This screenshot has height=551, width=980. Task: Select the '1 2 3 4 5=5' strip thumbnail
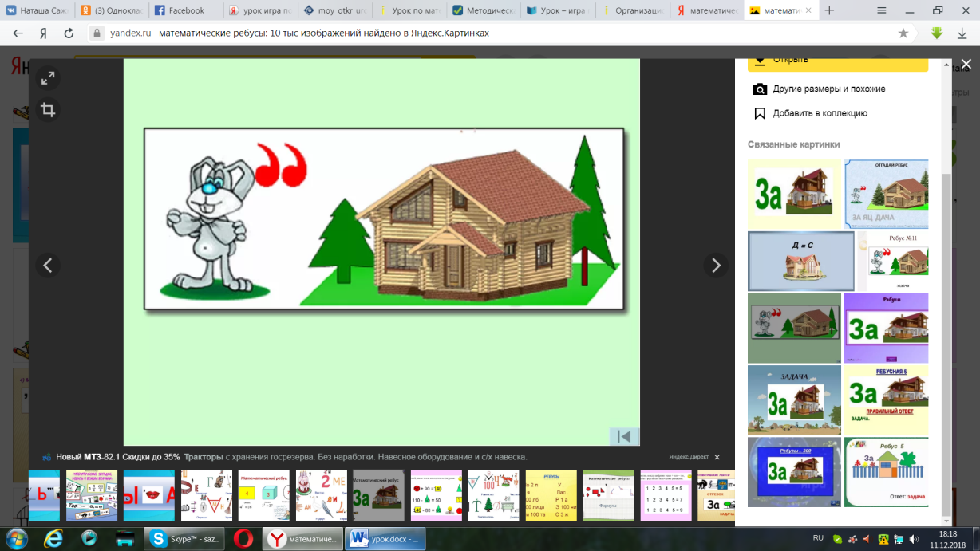point(666,495)
